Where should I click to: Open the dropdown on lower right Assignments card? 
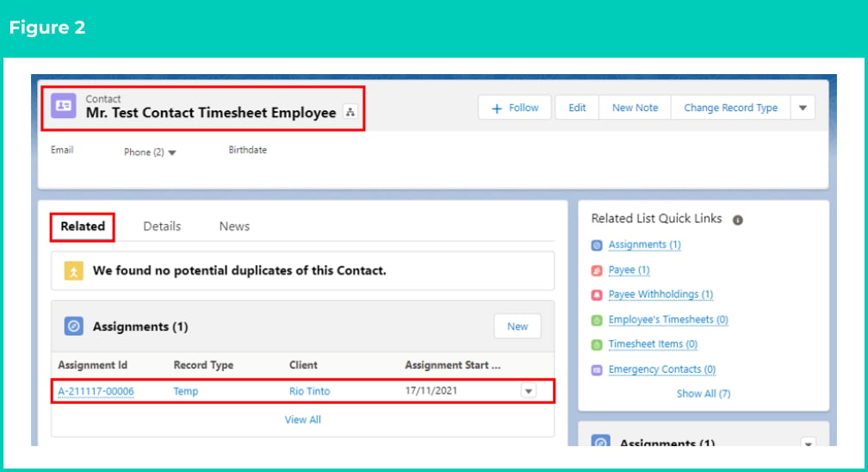coord(809,442)
